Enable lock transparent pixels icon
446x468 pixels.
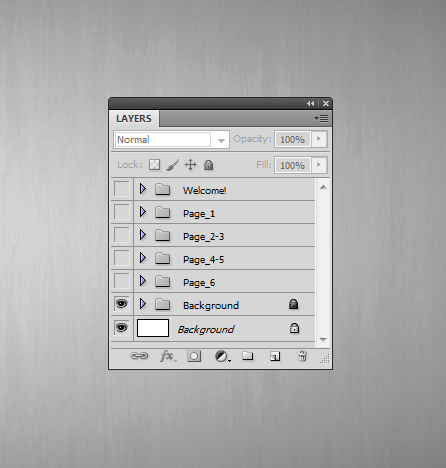[154, 165]
